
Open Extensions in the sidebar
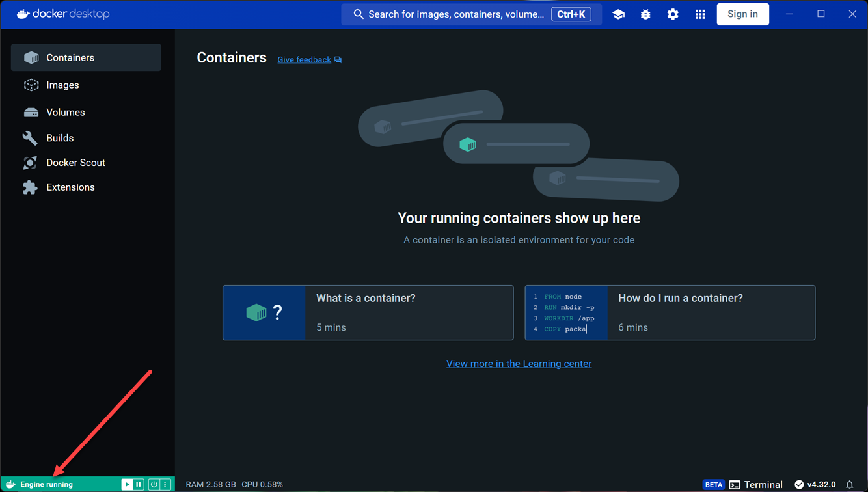coord(86,187)
